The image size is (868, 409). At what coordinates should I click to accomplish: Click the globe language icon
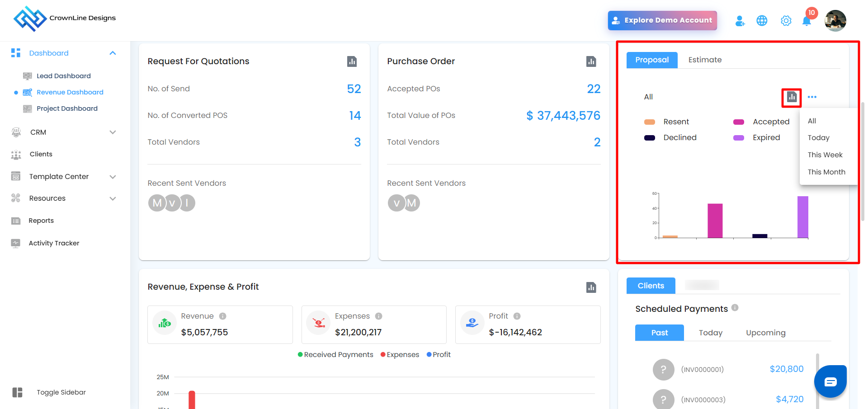click(x=762, y=21)
